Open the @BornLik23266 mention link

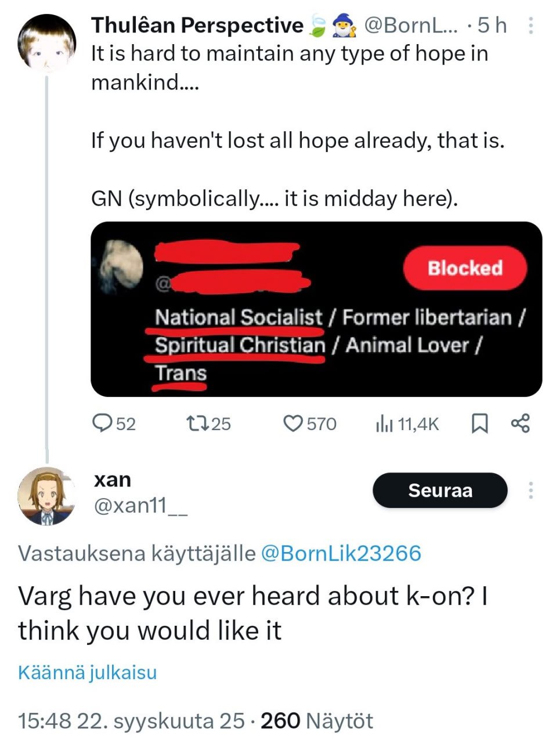341,553
